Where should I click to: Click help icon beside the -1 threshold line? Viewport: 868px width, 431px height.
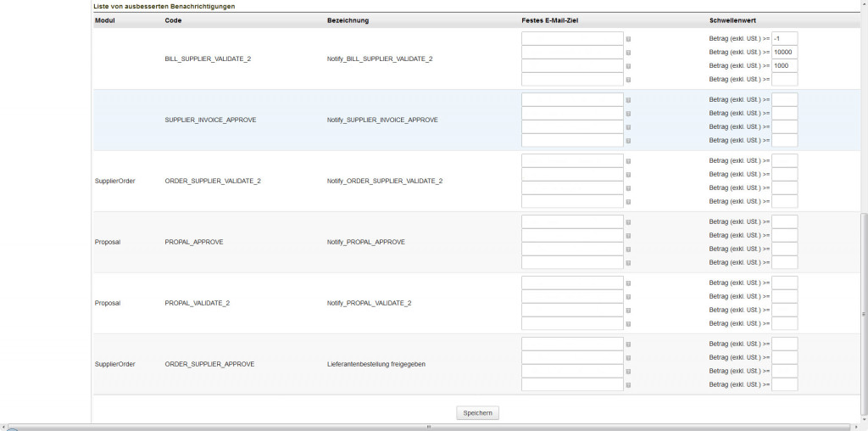click(x=628, y=39)
